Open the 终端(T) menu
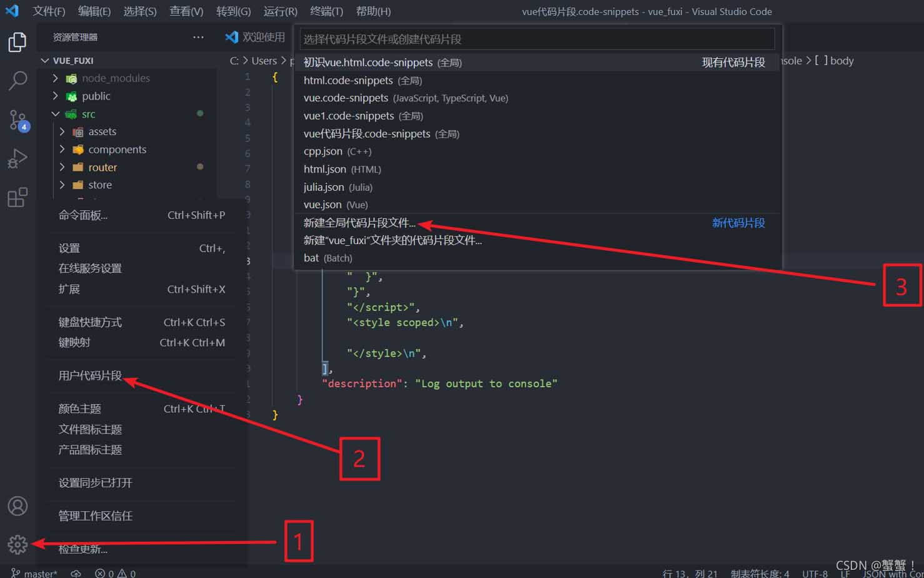 tap(326, 11)
